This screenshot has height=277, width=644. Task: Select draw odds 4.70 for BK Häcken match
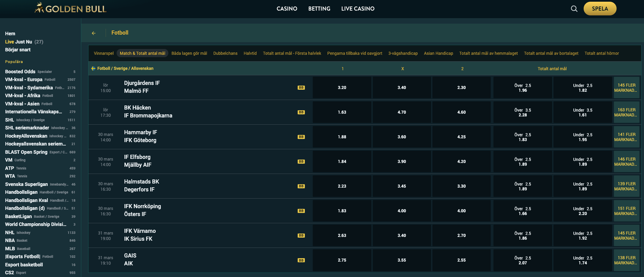[x=402, y=112]
